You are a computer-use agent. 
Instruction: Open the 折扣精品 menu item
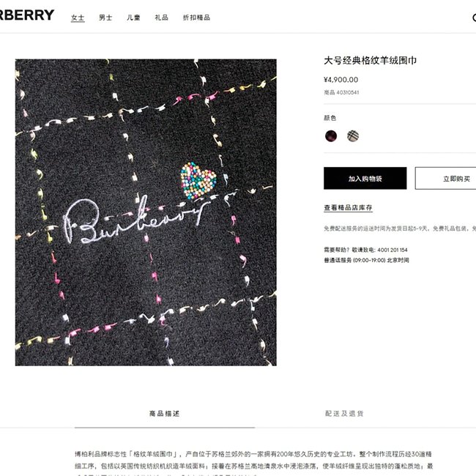point(196,18)
